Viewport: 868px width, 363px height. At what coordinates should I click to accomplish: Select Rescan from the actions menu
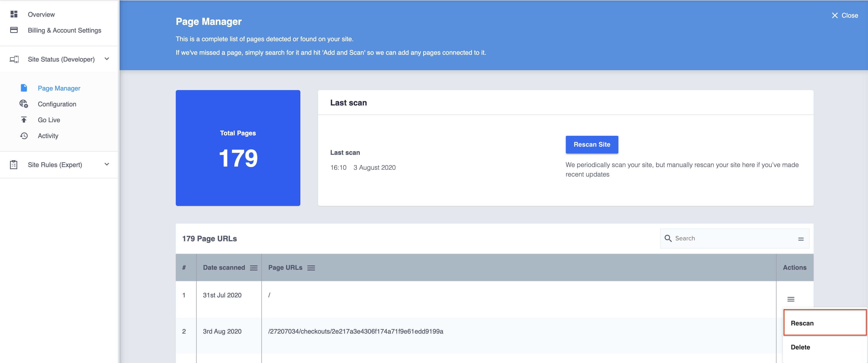802,323
